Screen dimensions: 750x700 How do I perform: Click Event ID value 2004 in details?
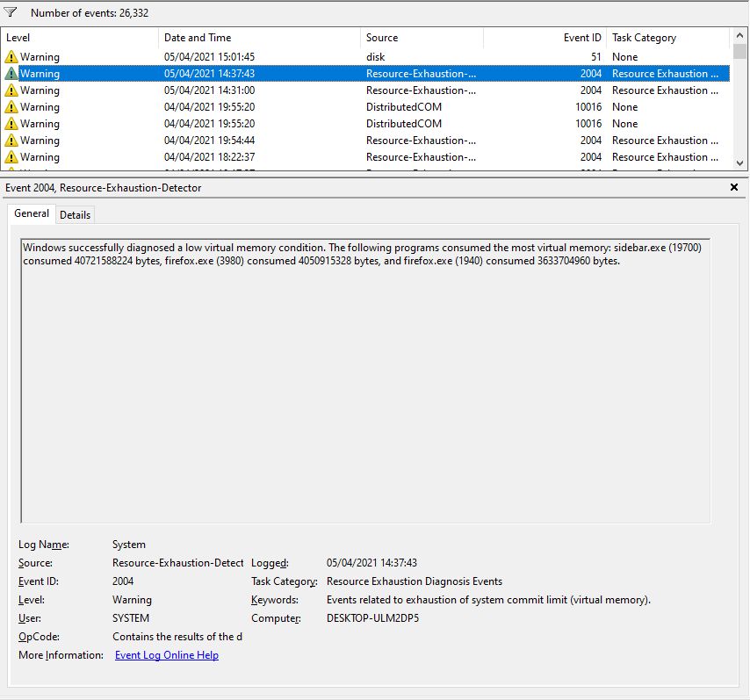(123, 581)
